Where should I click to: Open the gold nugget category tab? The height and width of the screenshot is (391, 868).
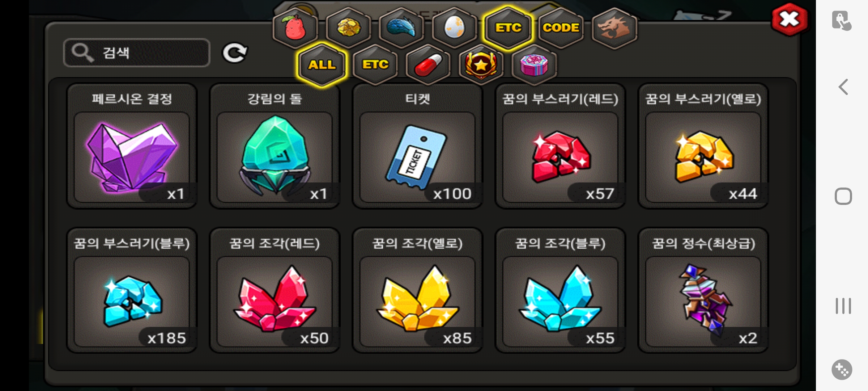click(349, 28)
